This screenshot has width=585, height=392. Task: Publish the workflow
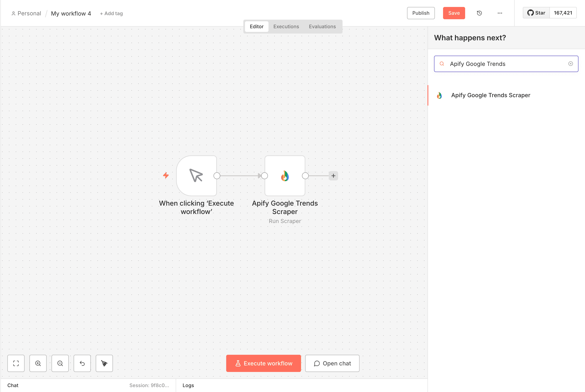tap(421, 13)
